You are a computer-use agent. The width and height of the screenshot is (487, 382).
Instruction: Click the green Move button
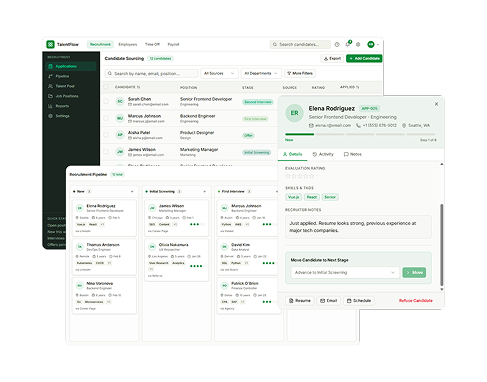coord(414,273)
